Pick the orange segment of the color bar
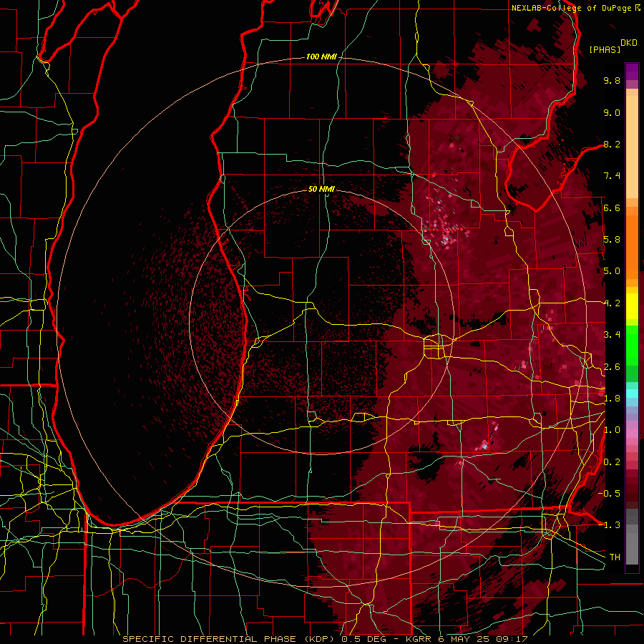 pyautogui.click(x=632, y=246)
